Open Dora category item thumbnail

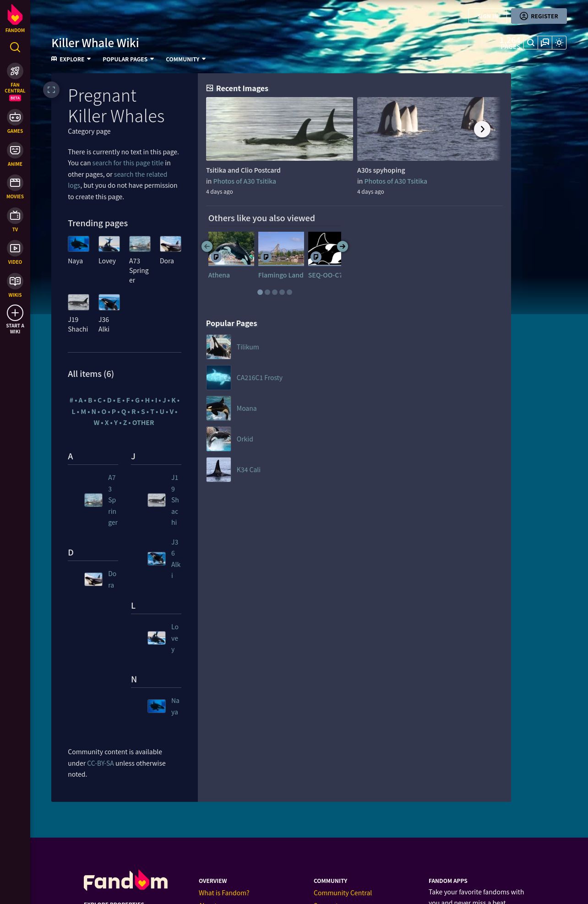[93, 579]
